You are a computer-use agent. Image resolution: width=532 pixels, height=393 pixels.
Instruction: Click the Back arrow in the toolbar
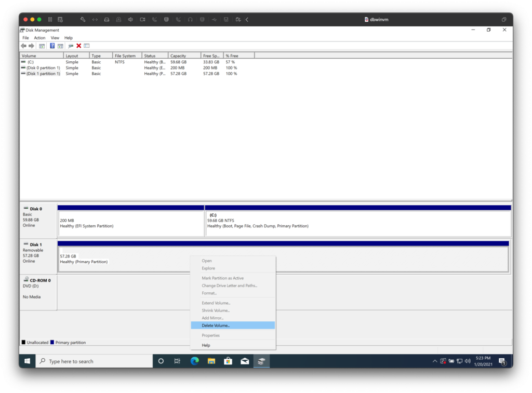[x=23, y=46]
